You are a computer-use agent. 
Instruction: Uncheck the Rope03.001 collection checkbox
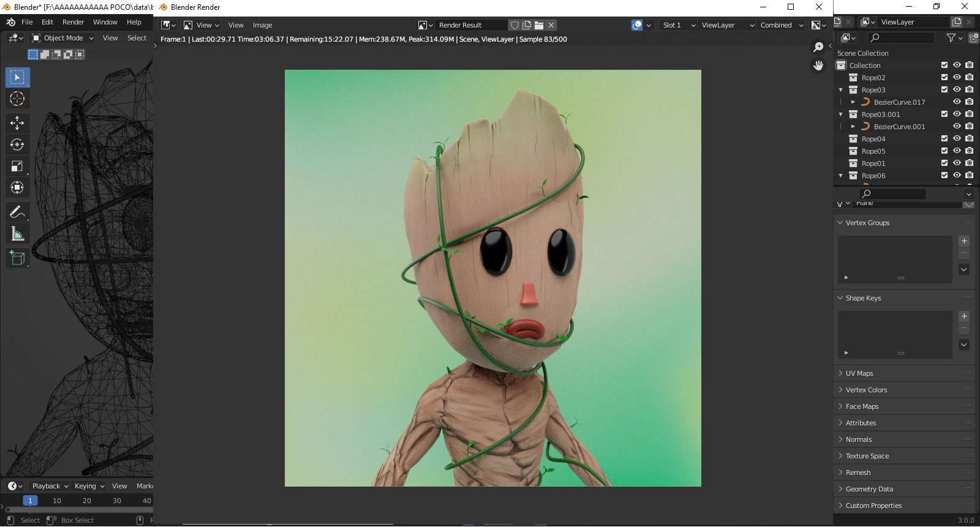click(944, 114)
